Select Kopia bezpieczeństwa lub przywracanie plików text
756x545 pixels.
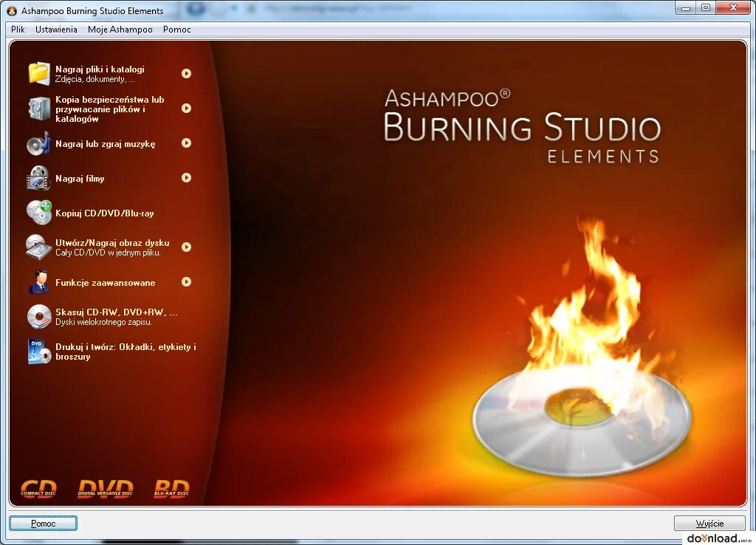pos(110,109)
